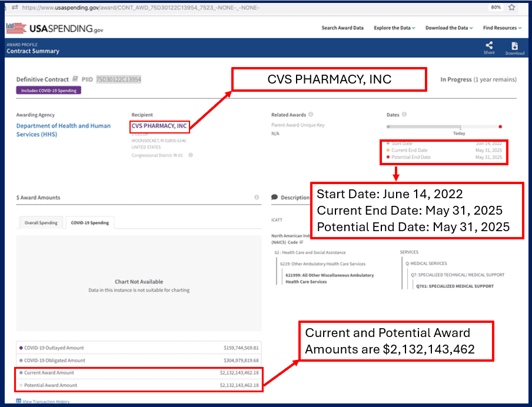This screenshot has width=532, height=407.
Task: Click the value $159,744,569.81
Action: click(x=241, y=348)
